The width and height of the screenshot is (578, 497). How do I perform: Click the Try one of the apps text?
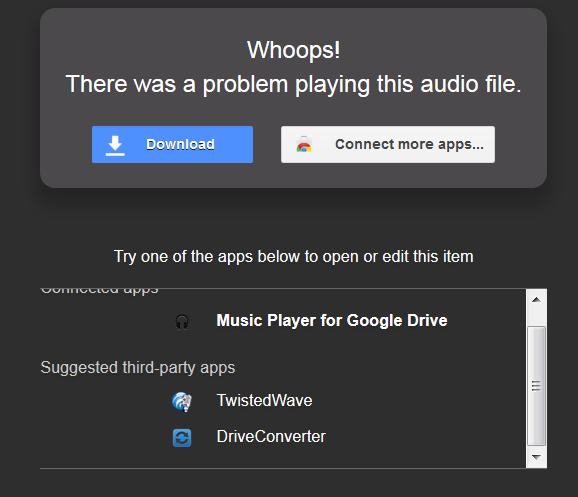pyautogui.click(x=293, y=257)
